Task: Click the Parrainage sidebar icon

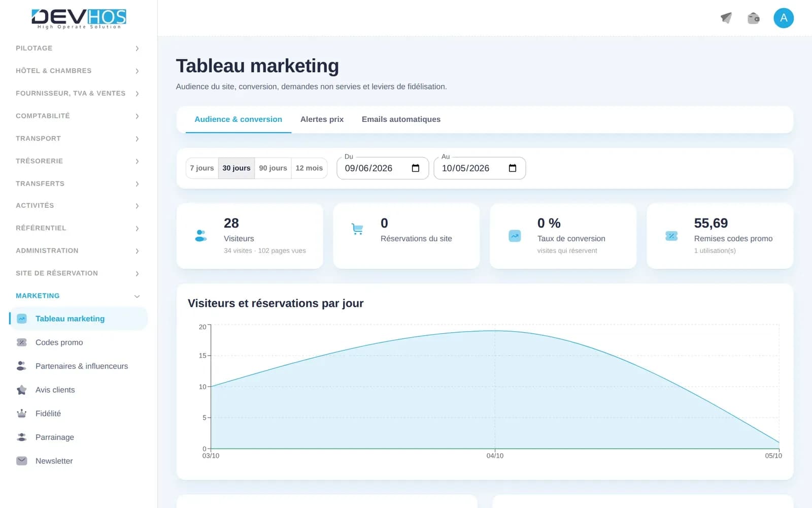Action: click(22, 437)
